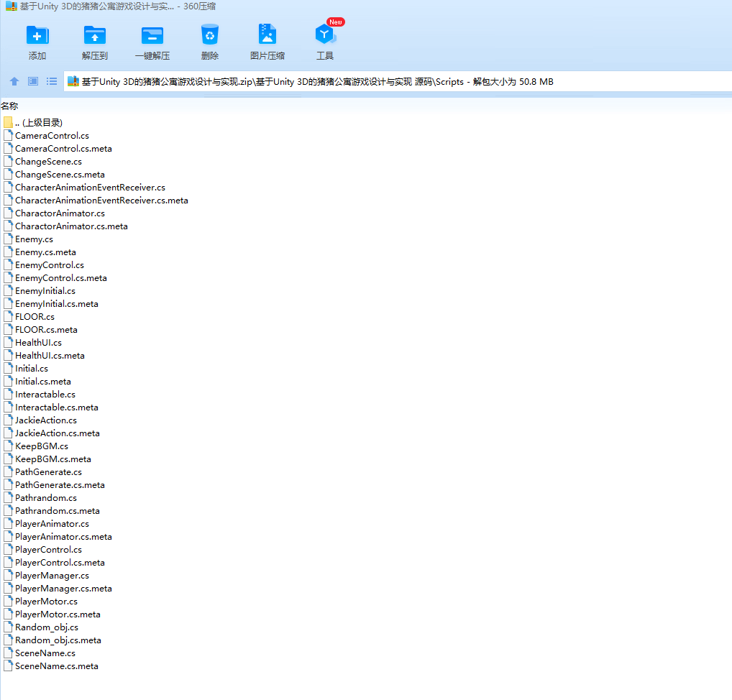Select the file name JackieAction.cs.meta
This screenshot has width=732, height=700.
point(58,433)
